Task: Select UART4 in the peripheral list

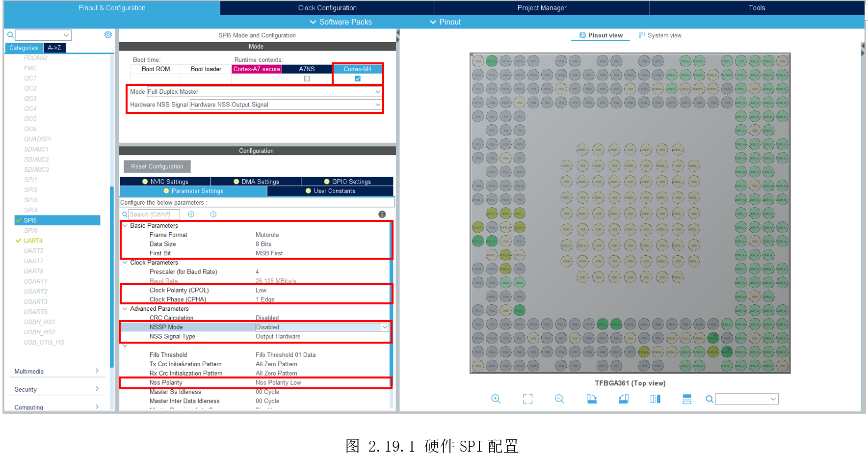Action: coord(33,241)
